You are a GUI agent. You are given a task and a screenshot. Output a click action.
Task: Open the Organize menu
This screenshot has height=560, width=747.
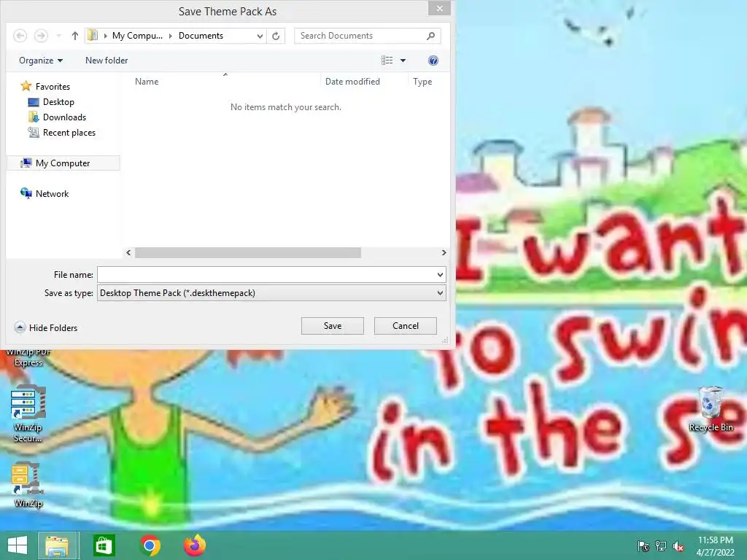tap(41, 61)
